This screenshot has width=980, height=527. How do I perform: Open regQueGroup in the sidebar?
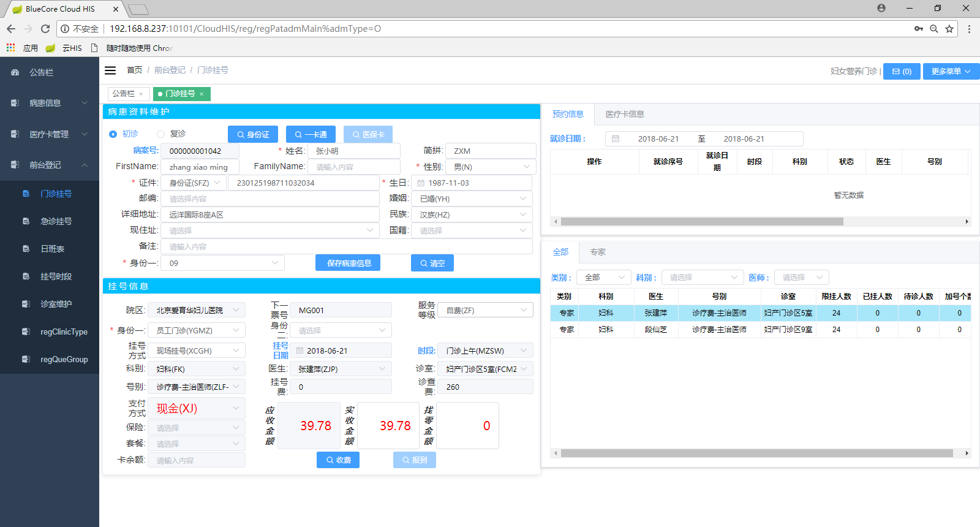click(x=50, y=359)
